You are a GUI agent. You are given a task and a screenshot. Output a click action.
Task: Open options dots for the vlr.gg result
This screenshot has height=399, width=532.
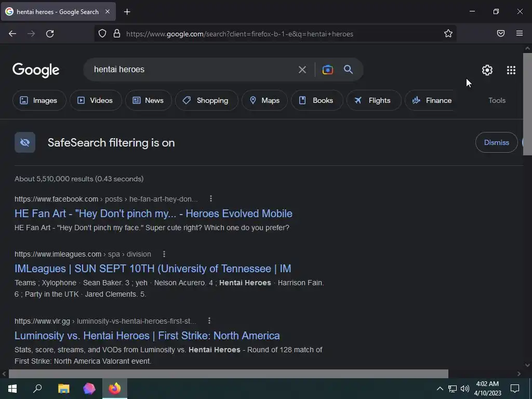(209, 321)
